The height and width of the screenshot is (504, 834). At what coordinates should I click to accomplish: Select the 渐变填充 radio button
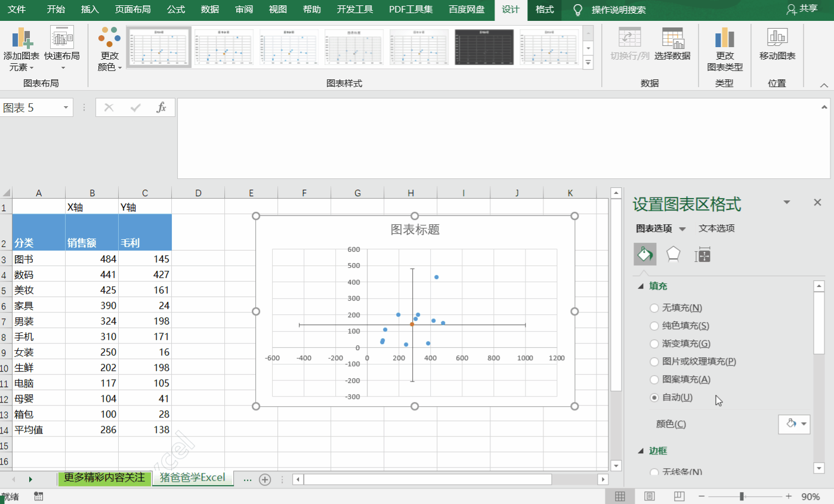click(x=654, y=344)
